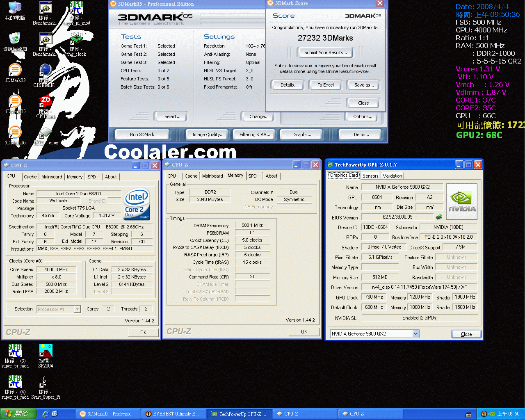Click the Close button in GPU-Z
The width and height of the screenshot is (525, 420).
click(466, 334)
